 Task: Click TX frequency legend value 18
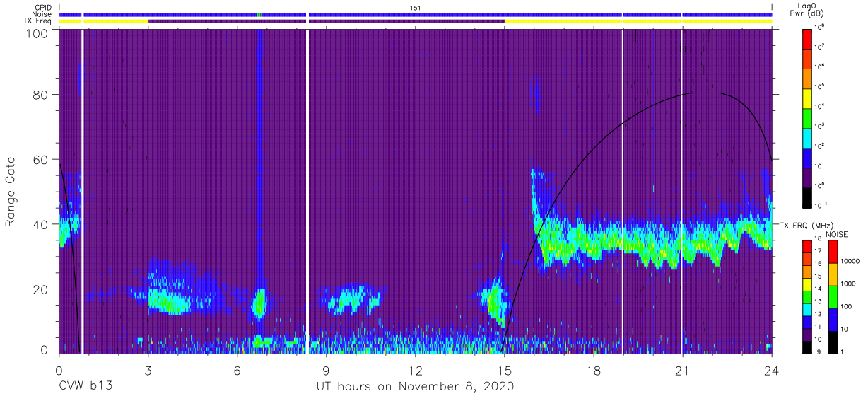(x=819, y=240)
